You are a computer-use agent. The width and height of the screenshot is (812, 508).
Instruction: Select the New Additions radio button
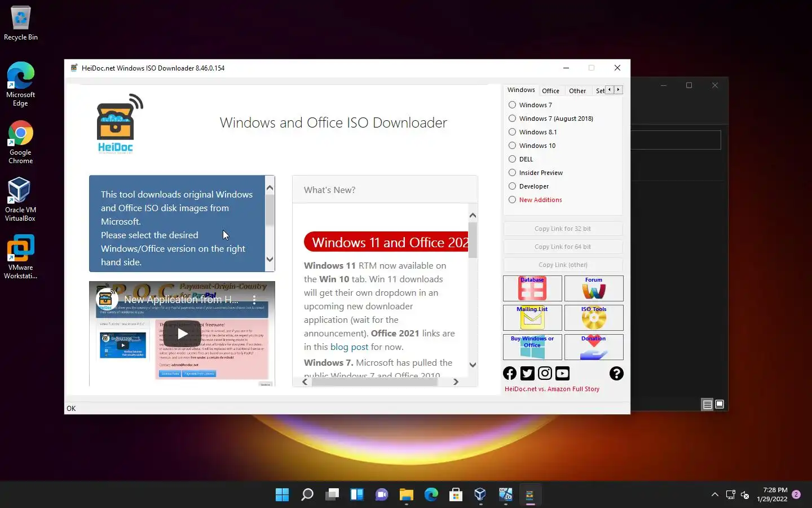point(512,200)
